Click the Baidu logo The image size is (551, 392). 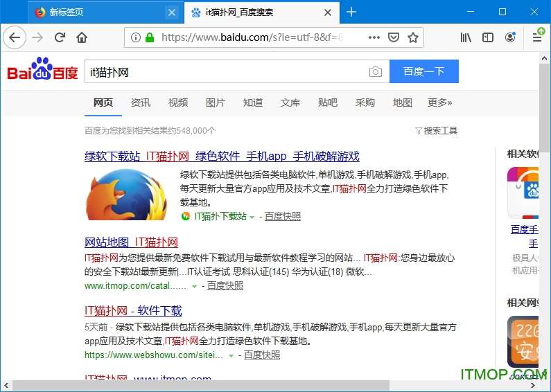click(x=42, y=69)
